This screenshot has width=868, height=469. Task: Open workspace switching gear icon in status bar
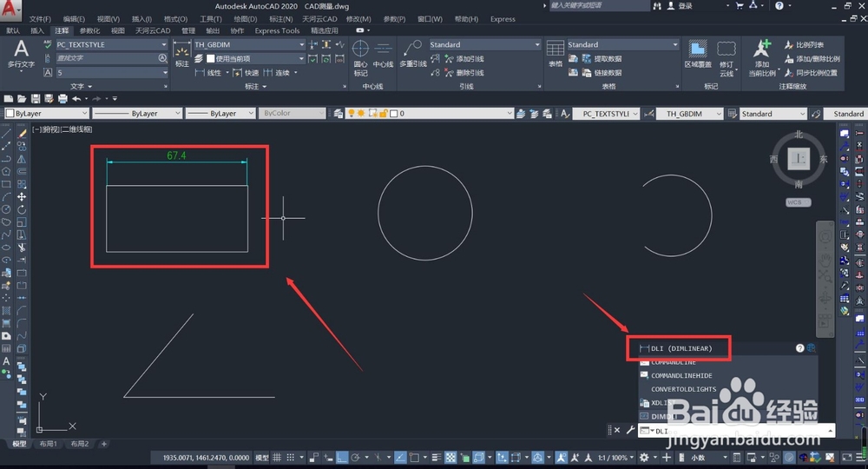pyautogui.click(x=644, y=458)
